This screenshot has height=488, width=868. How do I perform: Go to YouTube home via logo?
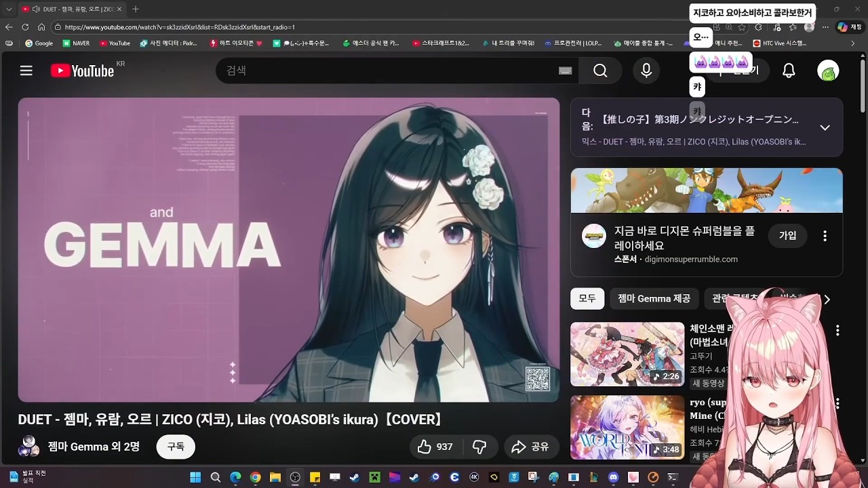pos(82,70)
